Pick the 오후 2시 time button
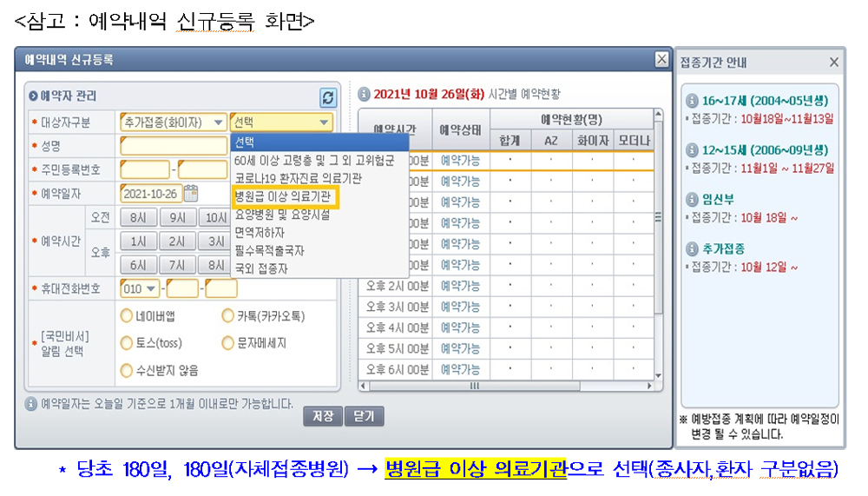This screenshot has height=496, width=868. pos(178,241)
